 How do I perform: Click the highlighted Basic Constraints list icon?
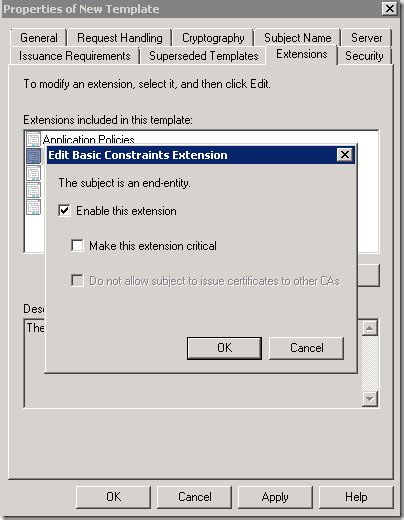(33, 156)
